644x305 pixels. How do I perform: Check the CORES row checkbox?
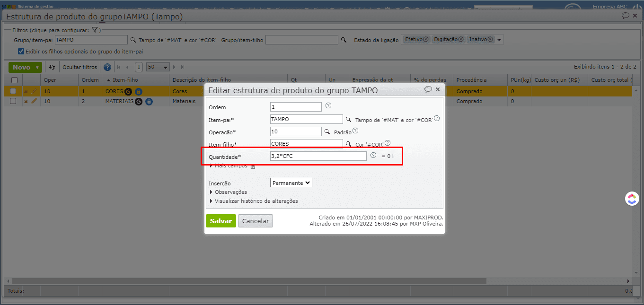coord(13,91)
